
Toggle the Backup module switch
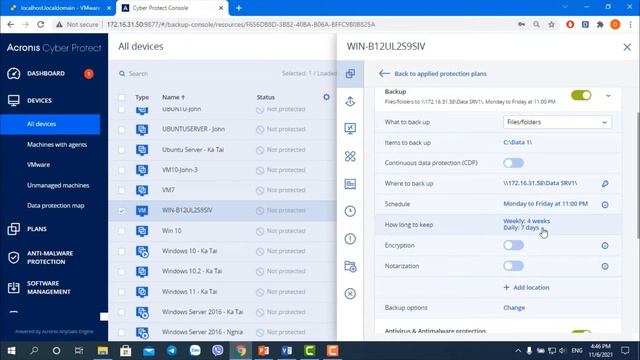click(x=581, y=96)
